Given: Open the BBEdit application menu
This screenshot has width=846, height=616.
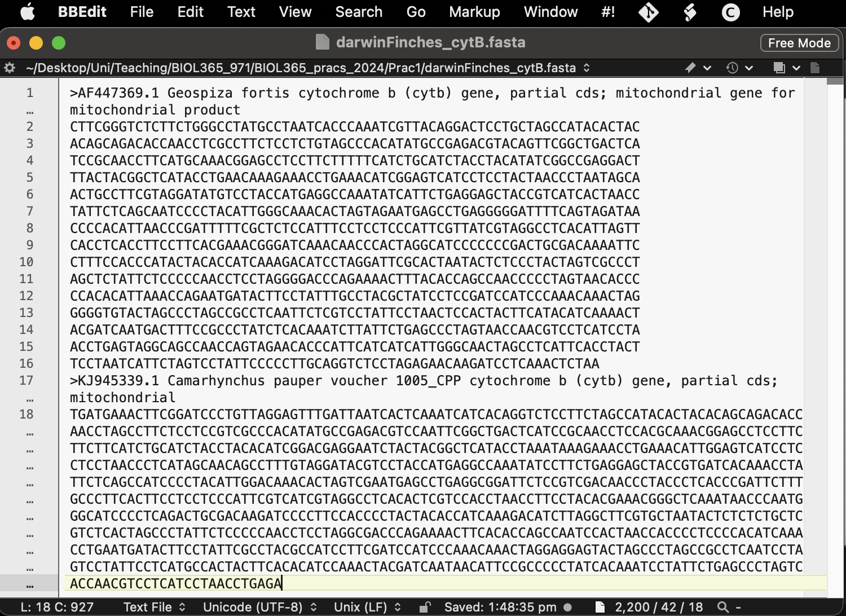Looking at the screenshot, I should pos(82,12).
